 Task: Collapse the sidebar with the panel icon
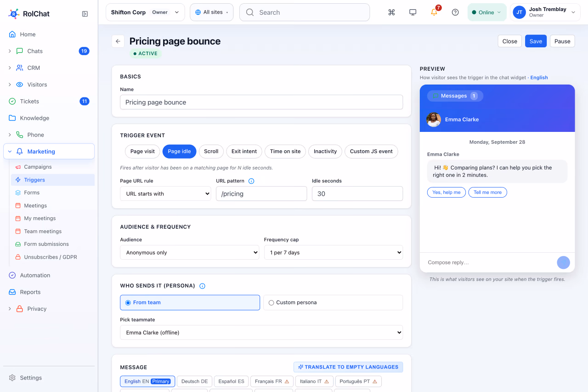click(85, 14)
